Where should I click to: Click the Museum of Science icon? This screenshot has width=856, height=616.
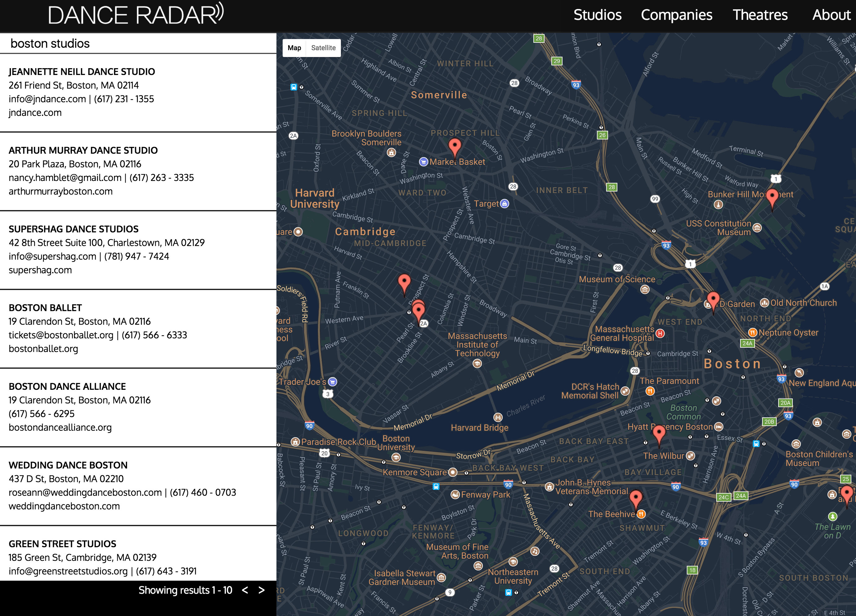tap(645, 289)
